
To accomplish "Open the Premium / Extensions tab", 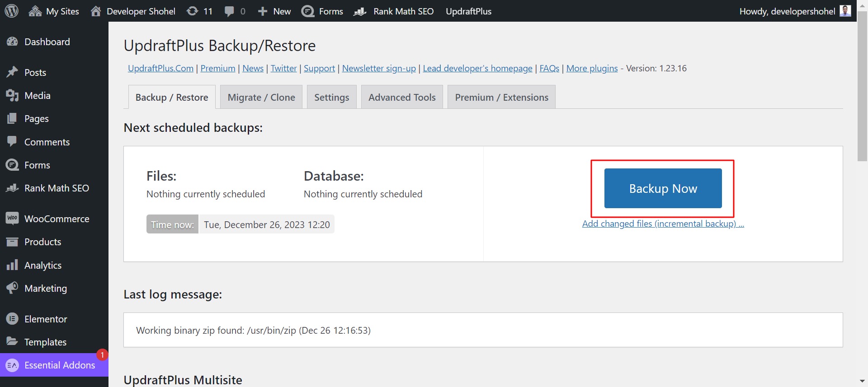I will 502,97.
